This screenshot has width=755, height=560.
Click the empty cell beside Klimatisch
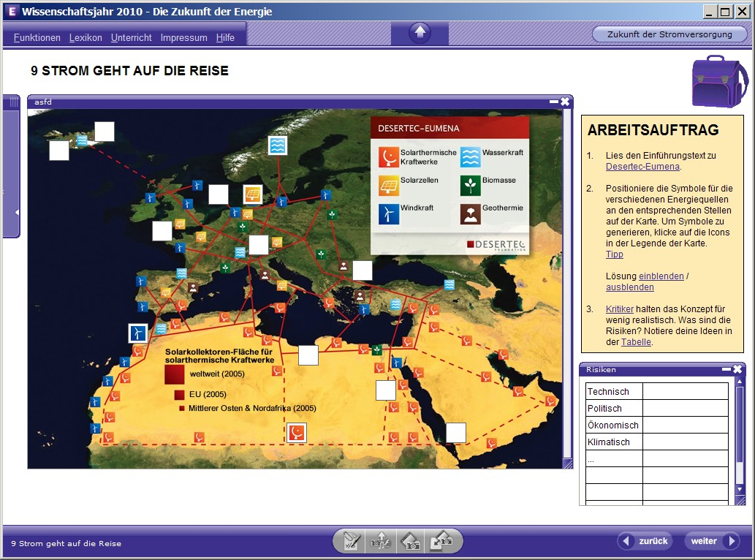point(685,442)
